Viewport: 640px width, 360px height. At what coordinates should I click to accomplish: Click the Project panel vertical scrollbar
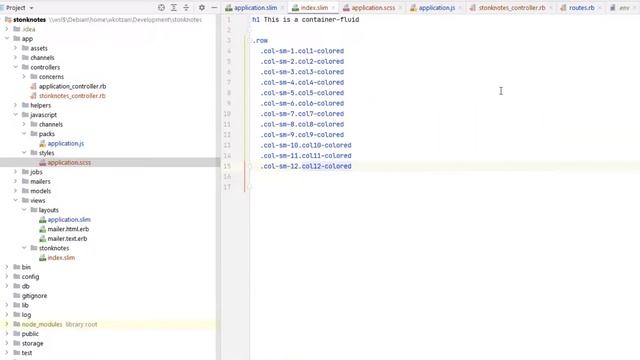[x=218, y=188]
